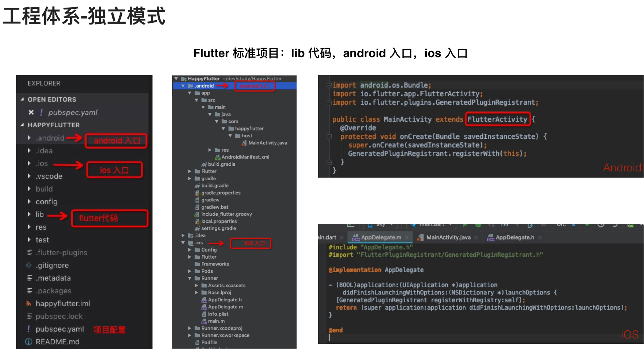
Task: Close the MainActivity.java editor tab
Action: pos(476,238)
